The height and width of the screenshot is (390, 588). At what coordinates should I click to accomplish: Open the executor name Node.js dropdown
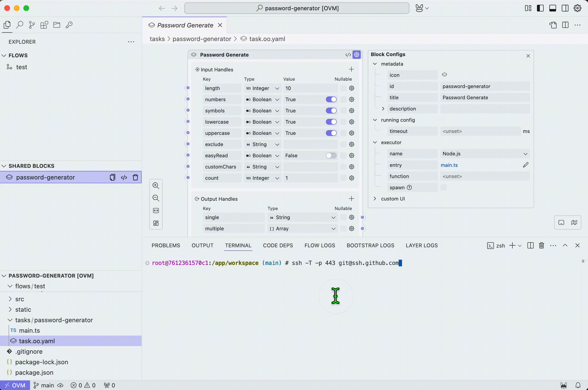485,154
